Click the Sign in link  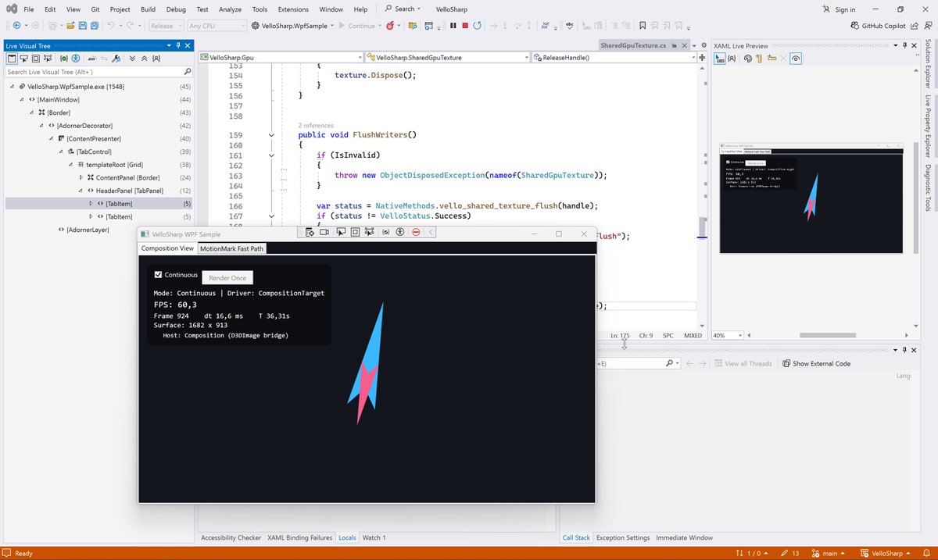tap(845, 9)
